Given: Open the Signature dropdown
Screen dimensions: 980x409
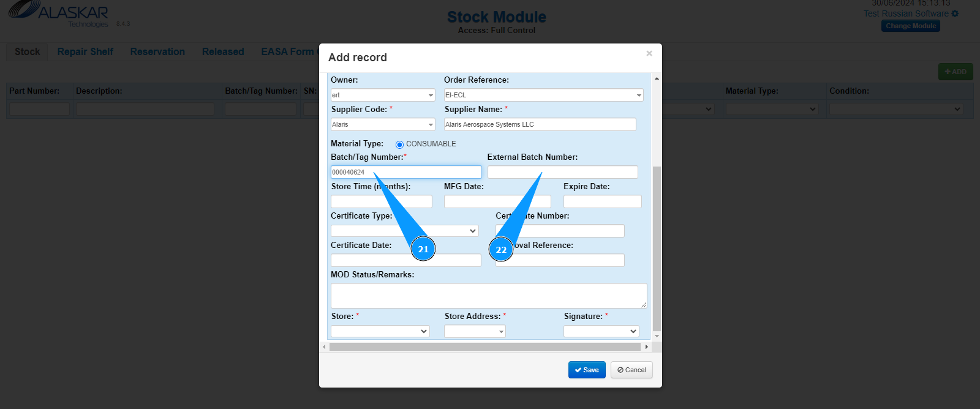Looking at the screenshot, I should coord(601,331).
